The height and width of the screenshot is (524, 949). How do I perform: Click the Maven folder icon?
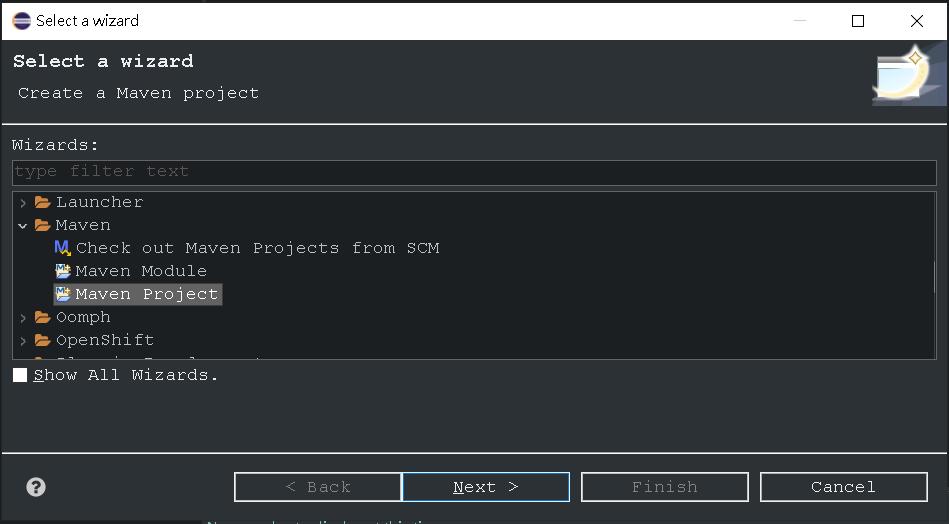coord(42,225)
